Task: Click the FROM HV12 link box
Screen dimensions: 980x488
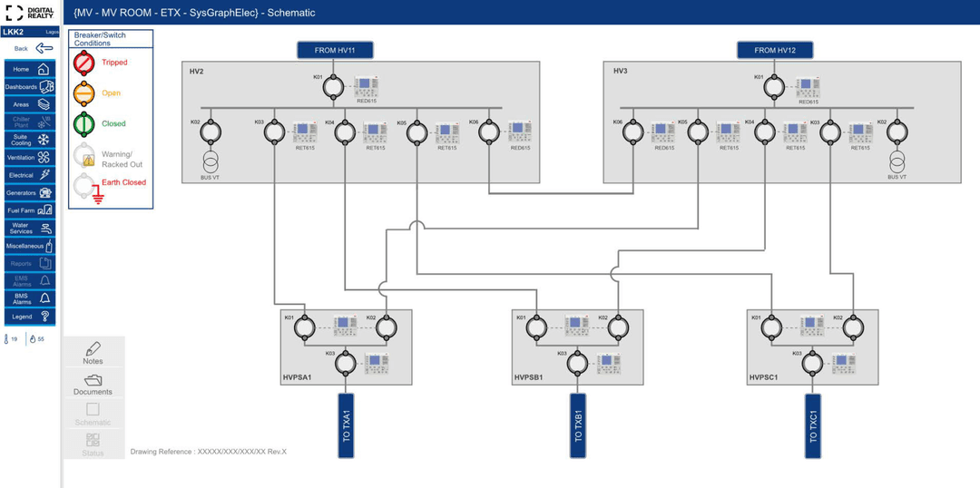Action: click(x=775, y=50)
